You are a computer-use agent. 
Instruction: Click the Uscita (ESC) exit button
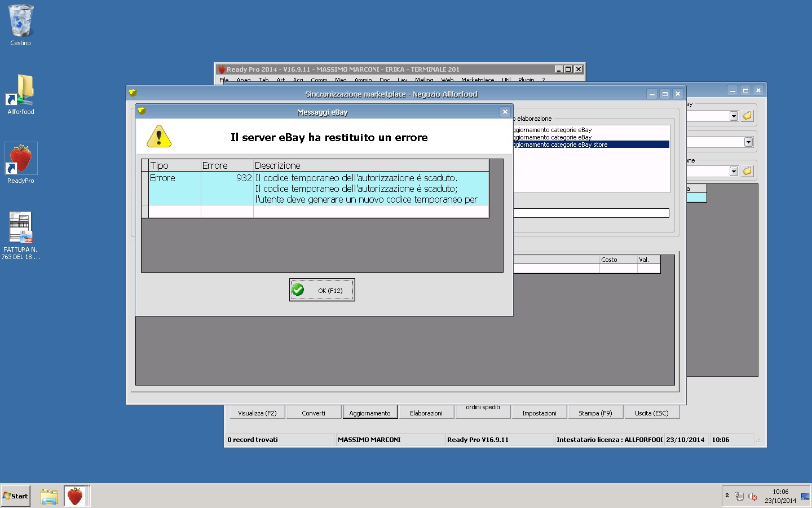652,413
